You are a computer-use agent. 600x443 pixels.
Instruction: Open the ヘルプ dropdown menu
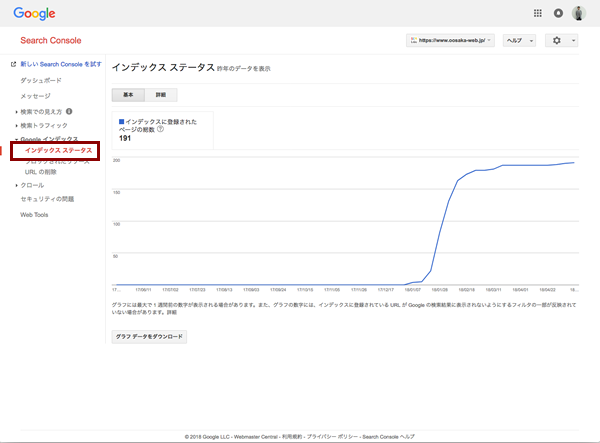click(519, 40)
